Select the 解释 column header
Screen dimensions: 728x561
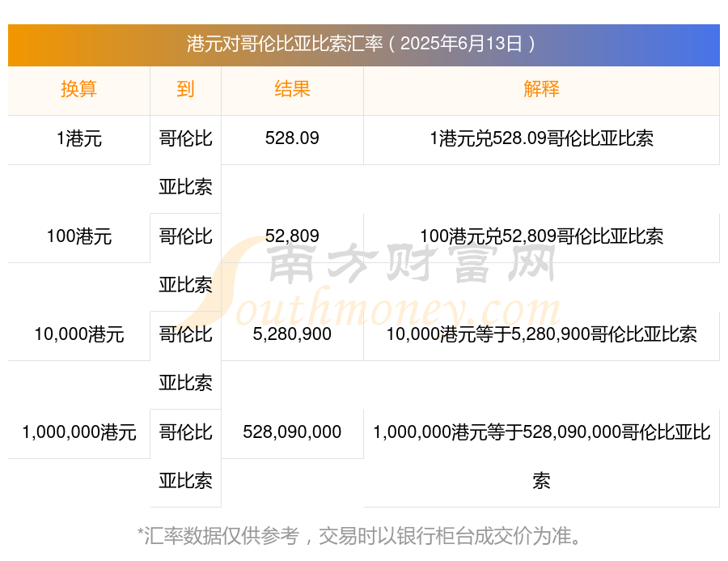[541, 89]
